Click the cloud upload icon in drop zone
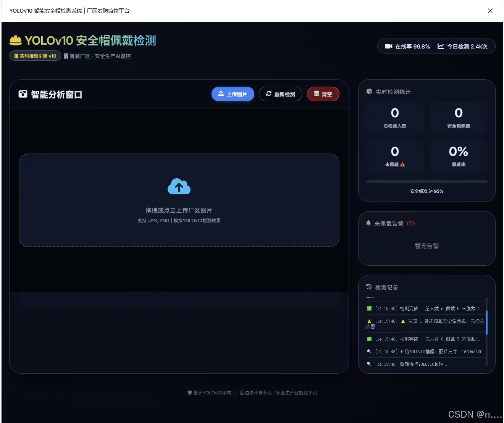The width and height of the screenshot is (504, 423). 179,186
